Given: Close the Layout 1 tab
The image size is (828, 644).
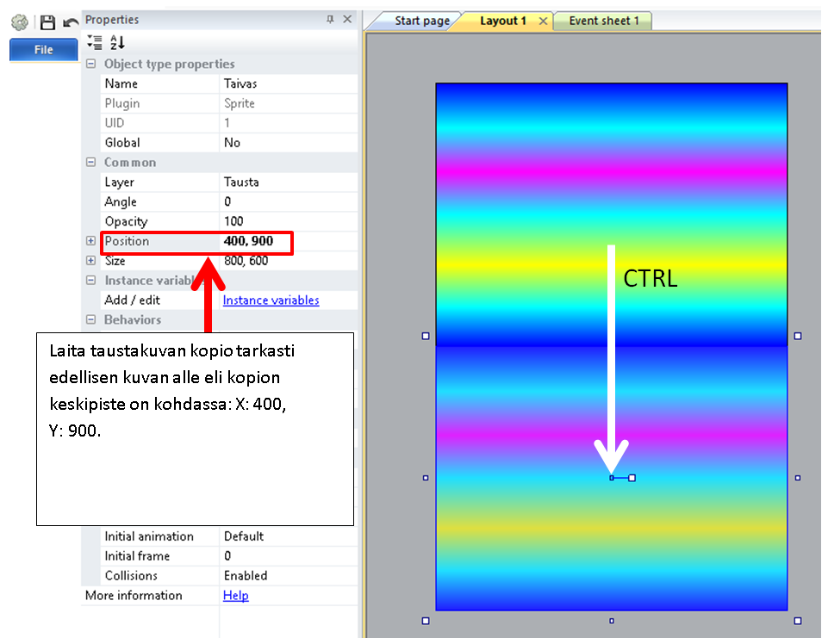Looking at the screenshot, I should click(x=543, y=21).
